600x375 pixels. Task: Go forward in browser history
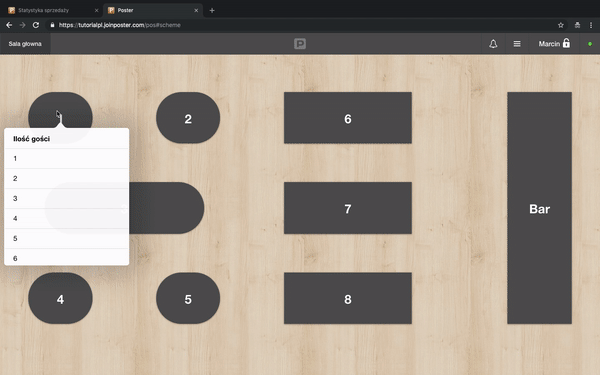pyautogui.click(x=22, y=25)
